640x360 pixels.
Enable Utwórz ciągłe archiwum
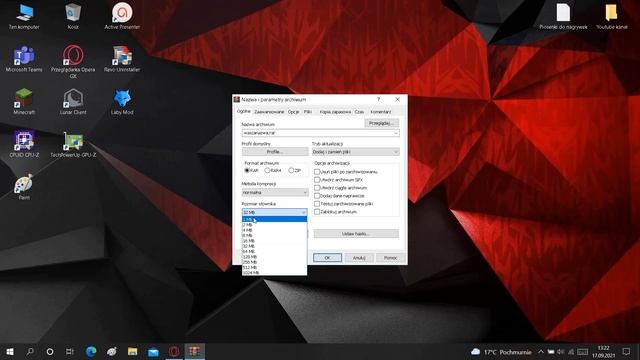click(317, 188)
